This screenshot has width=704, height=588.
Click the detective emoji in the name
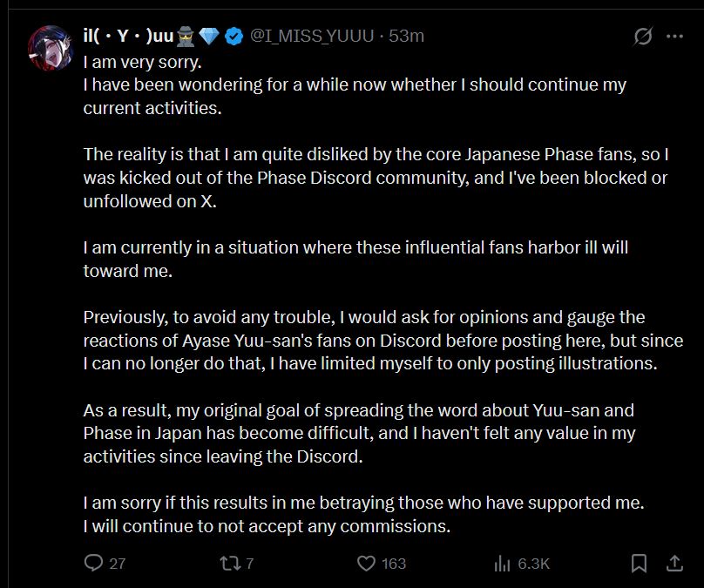tap(185, 36)
